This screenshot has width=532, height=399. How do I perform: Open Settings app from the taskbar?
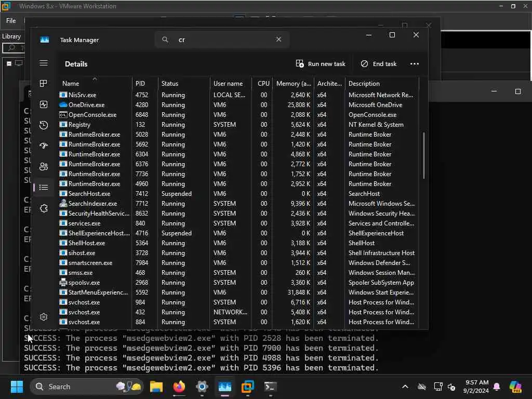pyautogui.click(x=202, y=387)
